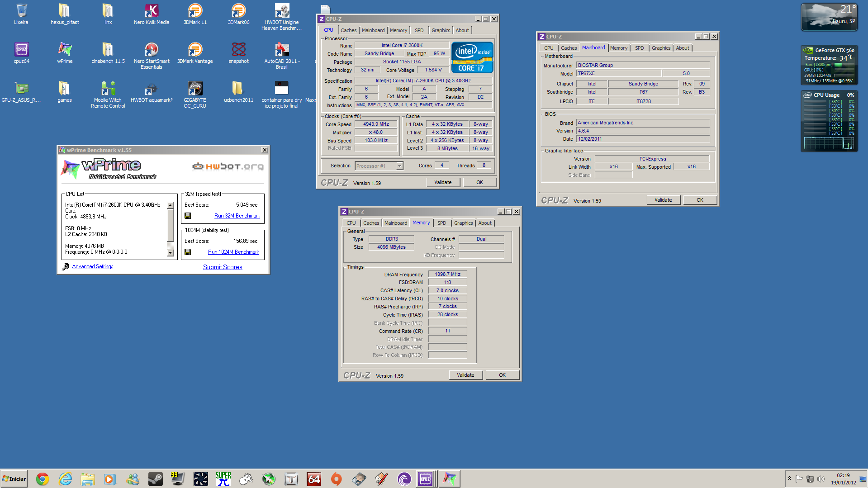Select the wPrime desktop icon
This screenshot has height=488, width=868.
coord(65,53)
